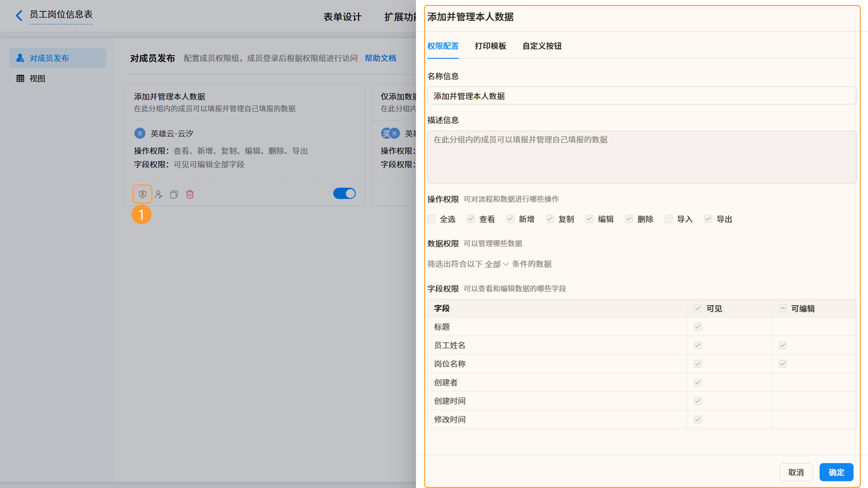Toggle the 可编辑 header checkbox
This screenshot has width=868, height=488.
783,308
